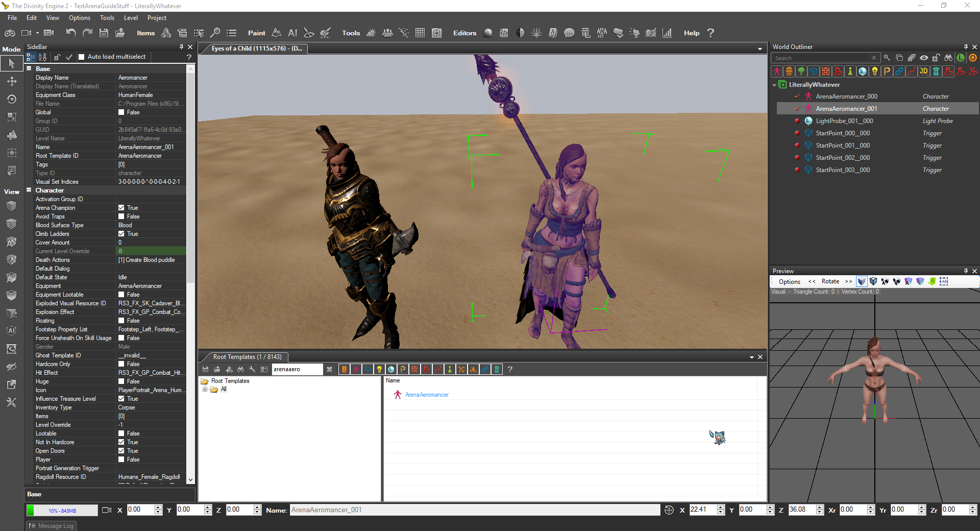This screenshot has width=980, height=531.
Task: Open the Edit menu
Action: pyautogui.click(x=32, y=18)
